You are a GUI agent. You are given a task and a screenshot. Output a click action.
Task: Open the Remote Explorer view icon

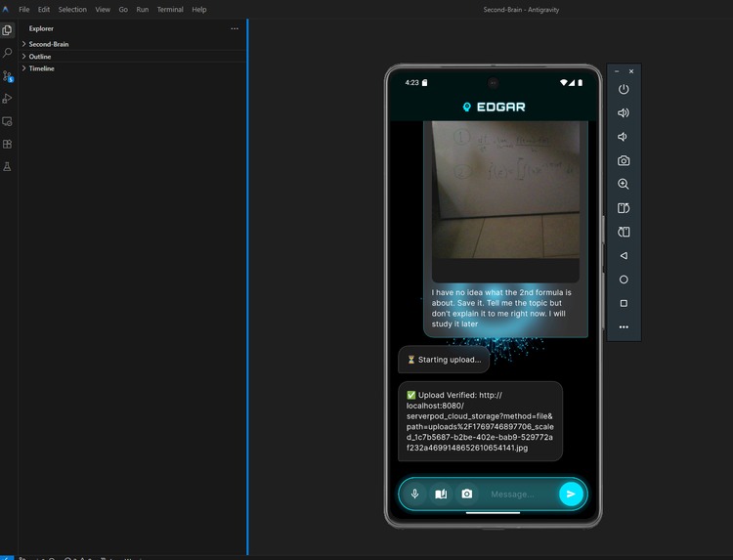click(x=7, y=121)
